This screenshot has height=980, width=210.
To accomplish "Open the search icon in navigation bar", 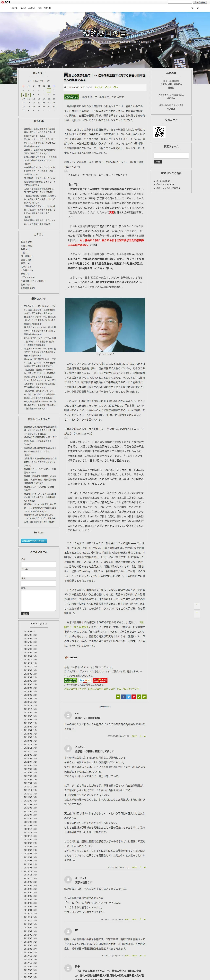I will click(192, 8).
